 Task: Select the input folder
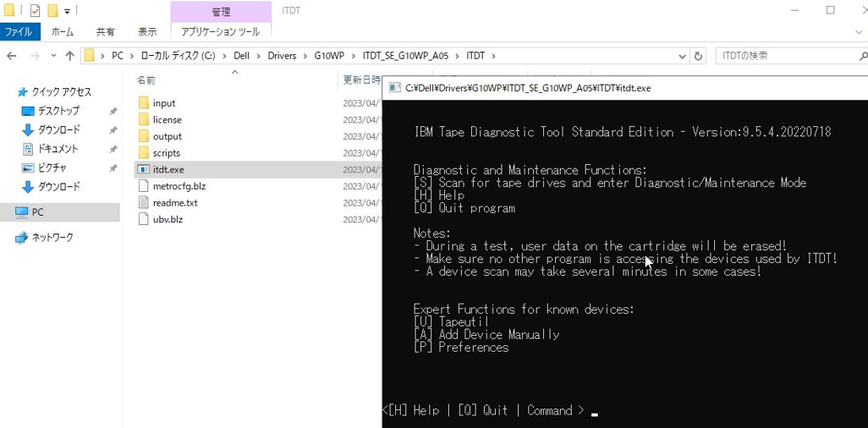(x=164, y=103)
